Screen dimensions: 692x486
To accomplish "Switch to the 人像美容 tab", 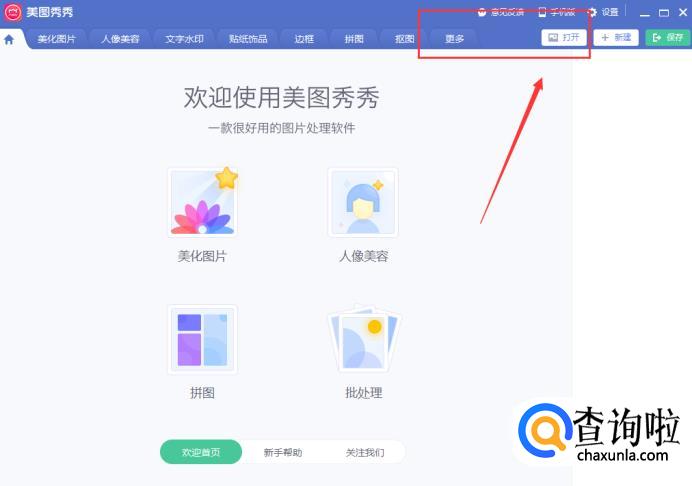I will click(120, 39).
